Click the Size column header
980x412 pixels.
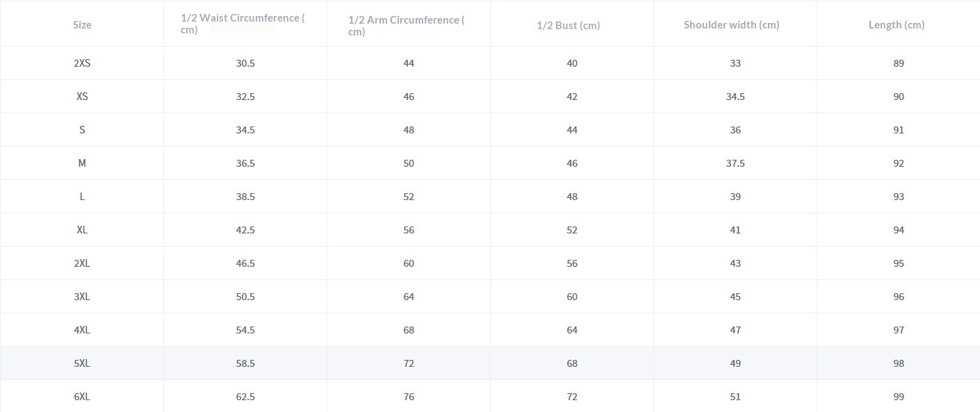(x=82, y=25)
